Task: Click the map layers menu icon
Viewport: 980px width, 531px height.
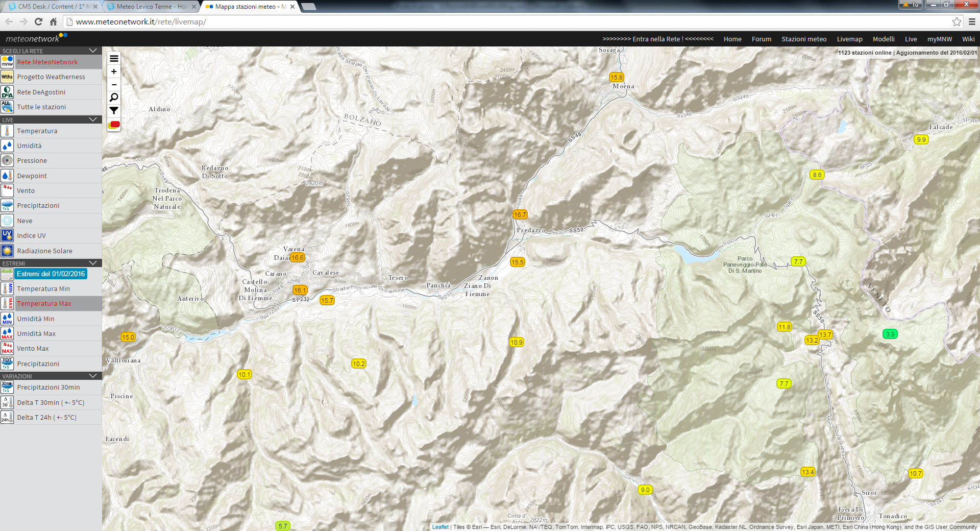Action: (x=114, y=59)
